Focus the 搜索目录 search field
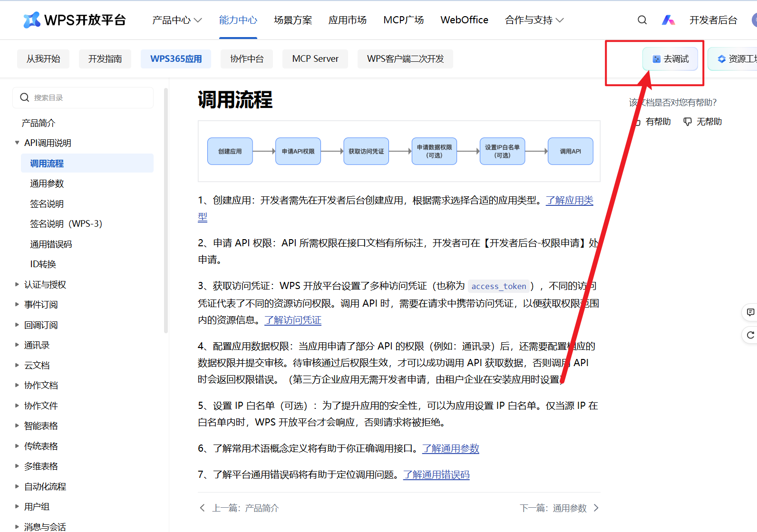Viewport: 757px width, 532px height. [x=83, y=97]
